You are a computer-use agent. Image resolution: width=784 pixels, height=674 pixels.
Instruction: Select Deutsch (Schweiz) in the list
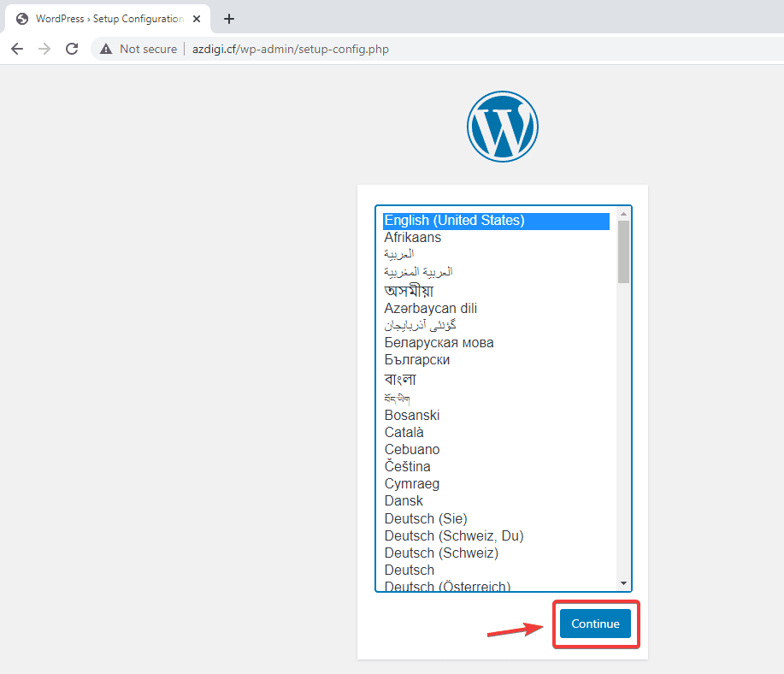point(440,553)
